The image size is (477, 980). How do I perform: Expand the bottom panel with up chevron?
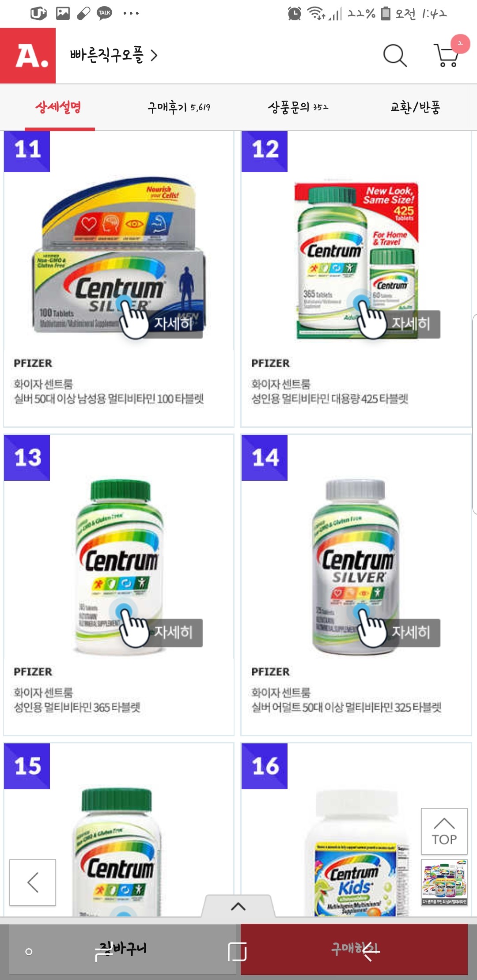[x=238, y=906]
